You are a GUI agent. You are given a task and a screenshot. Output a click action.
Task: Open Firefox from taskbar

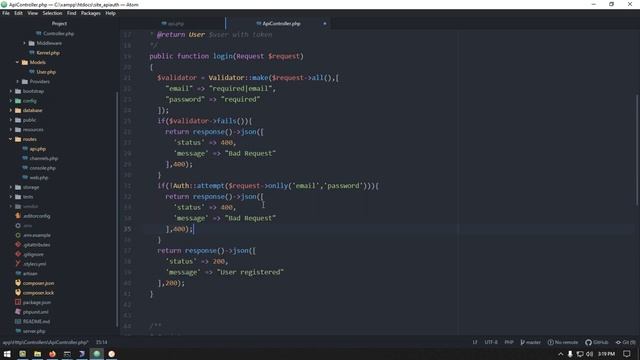pos(52,354)
